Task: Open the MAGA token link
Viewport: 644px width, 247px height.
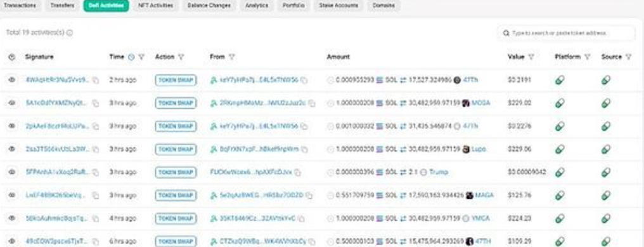Action: [484, 195]
